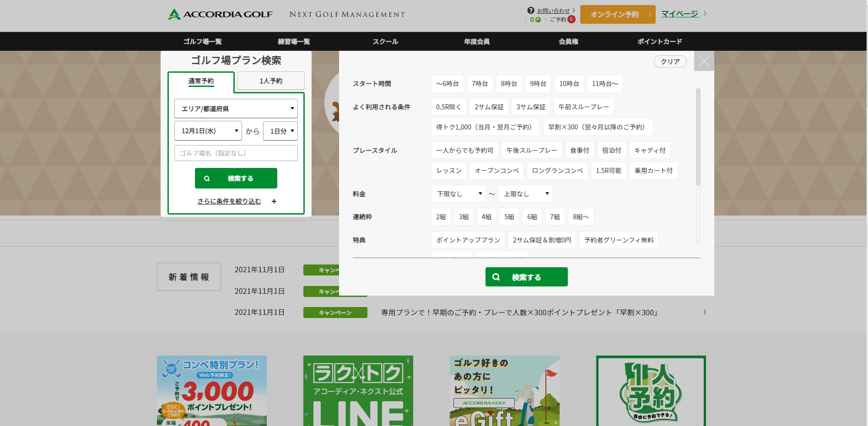Open the 1人予約 banner image
This screenshot has height=426, width=868.
(651, 391)
